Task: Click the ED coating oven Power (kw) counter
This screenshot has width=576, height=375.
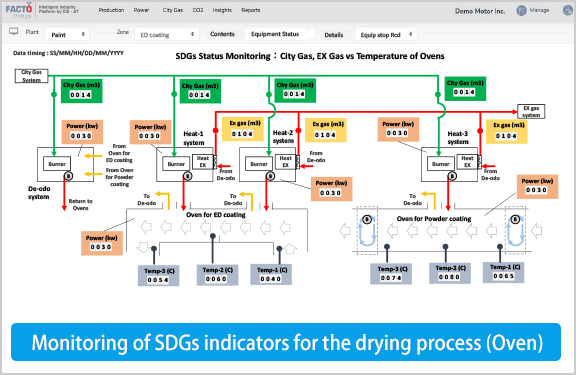Action: click(101, 243)
